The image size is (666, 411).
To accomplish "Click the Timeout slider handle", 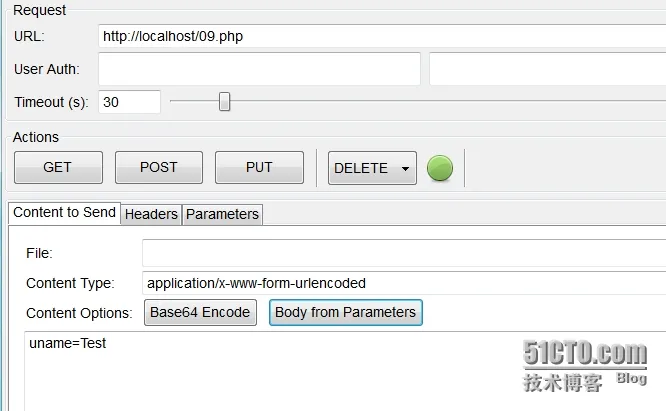I will pos(225,101).
